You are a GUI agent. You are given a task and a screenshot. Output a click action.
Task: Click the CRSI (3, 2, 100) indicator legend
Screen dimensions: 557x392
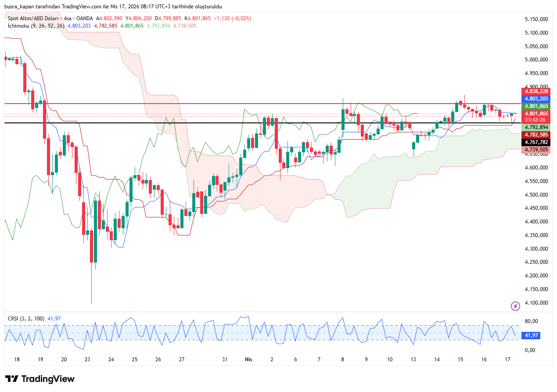pos(26,318)
